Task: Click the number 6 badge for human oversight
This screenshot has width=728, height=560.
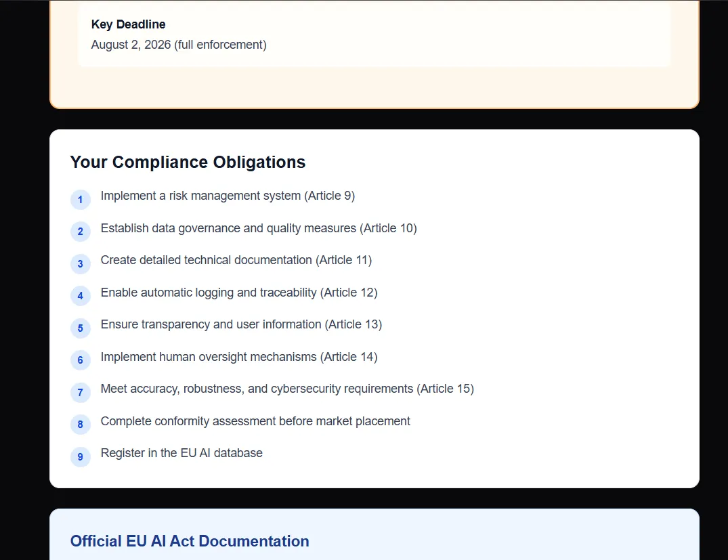Action: click(81, 360)
